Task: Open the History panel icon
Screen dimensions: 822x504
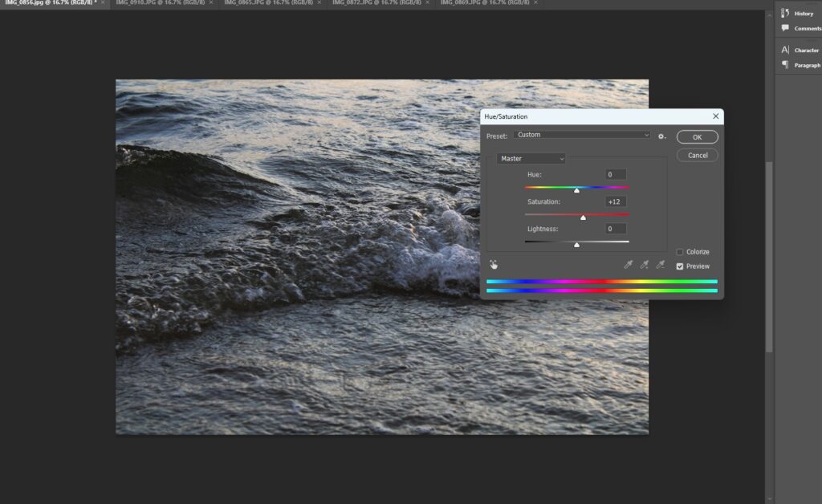Action: (x=785, y=13)
